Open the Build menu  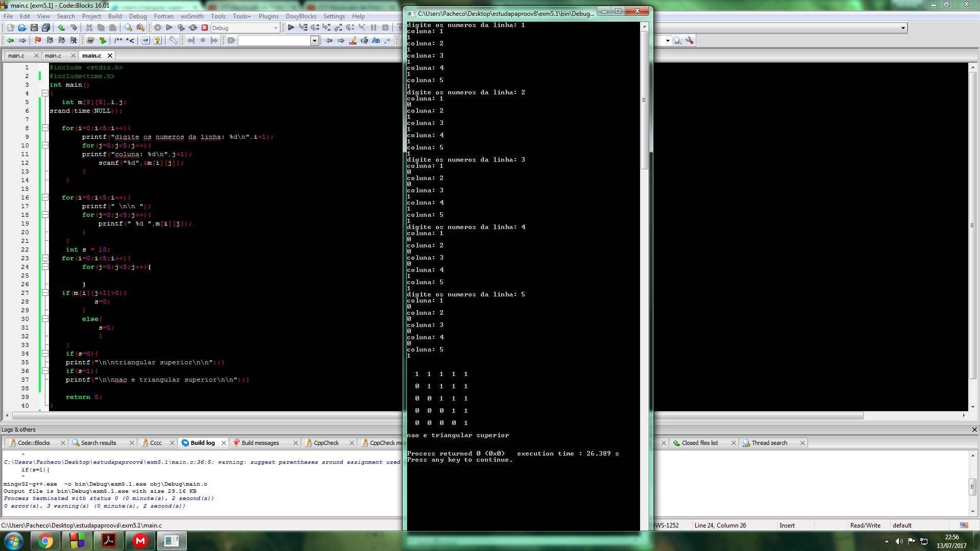point(115,16)
